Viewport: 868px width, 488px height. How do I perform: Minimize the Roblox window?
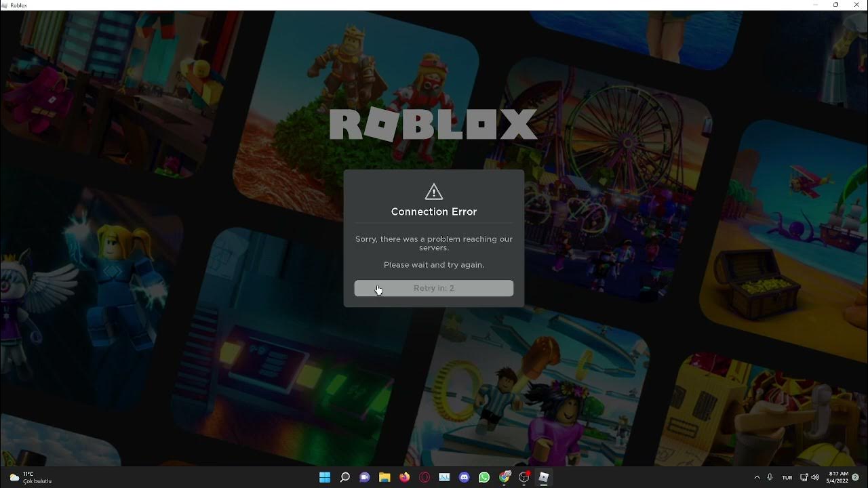tap(816, 5)
